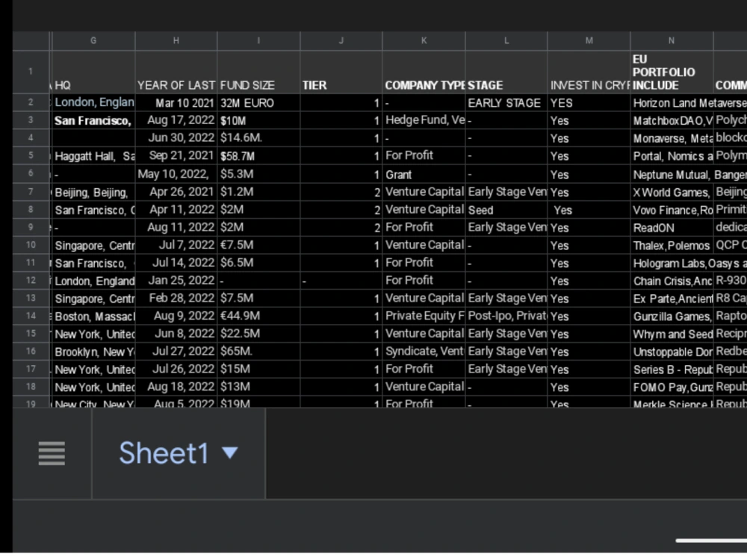Click the STAGE header cell
The width and height of the screenshot is (747, 560).
pos(506,72)
